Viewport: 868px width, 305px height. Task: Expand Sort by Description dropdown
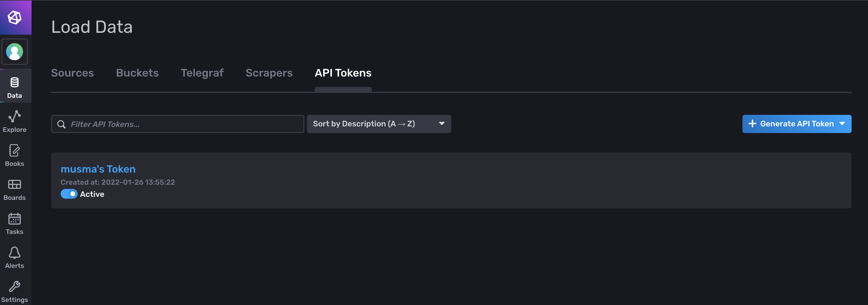(x=379, y=124)
